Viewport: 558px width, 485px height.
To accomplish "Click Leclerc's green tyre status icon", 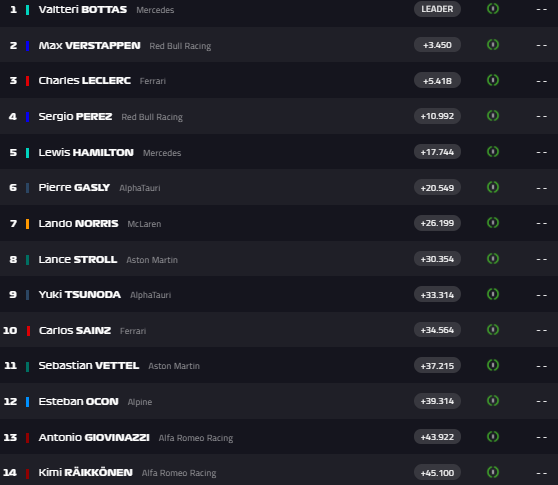I will [x=493, y=80].
